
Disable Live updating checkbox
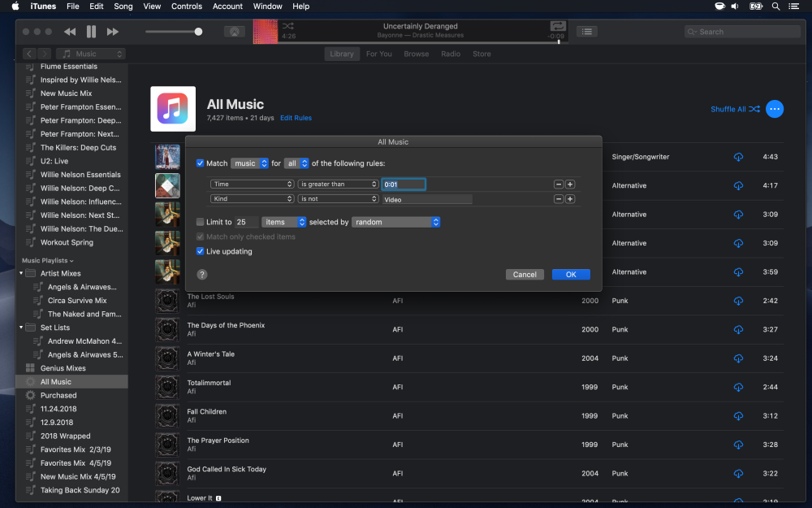coord(201,251)
